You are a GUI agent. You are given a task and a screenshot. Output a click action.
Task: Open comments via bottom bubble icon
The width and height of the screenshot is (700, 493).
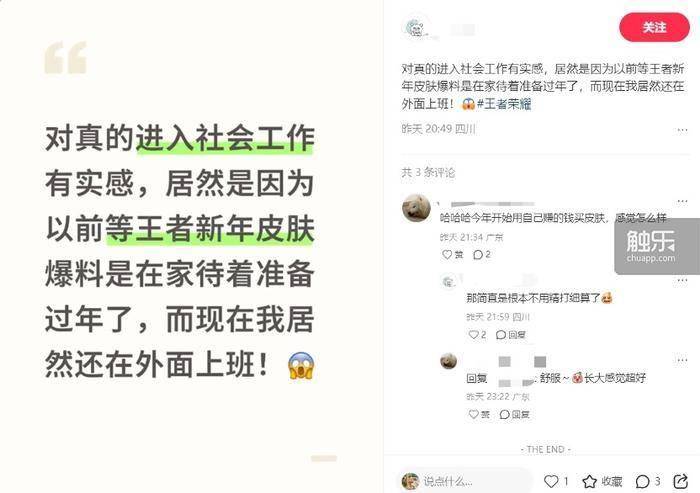(x=642, y=481)
